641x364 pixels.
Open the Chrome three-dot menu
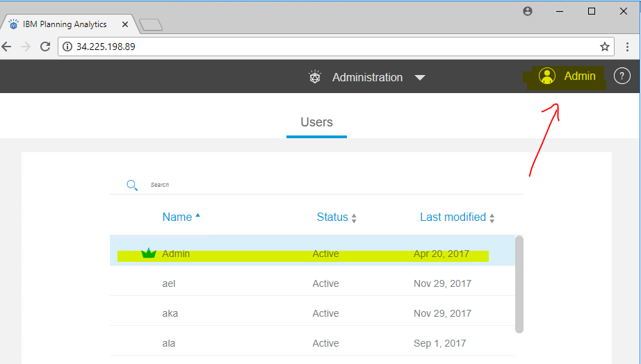tap(627, 47)
